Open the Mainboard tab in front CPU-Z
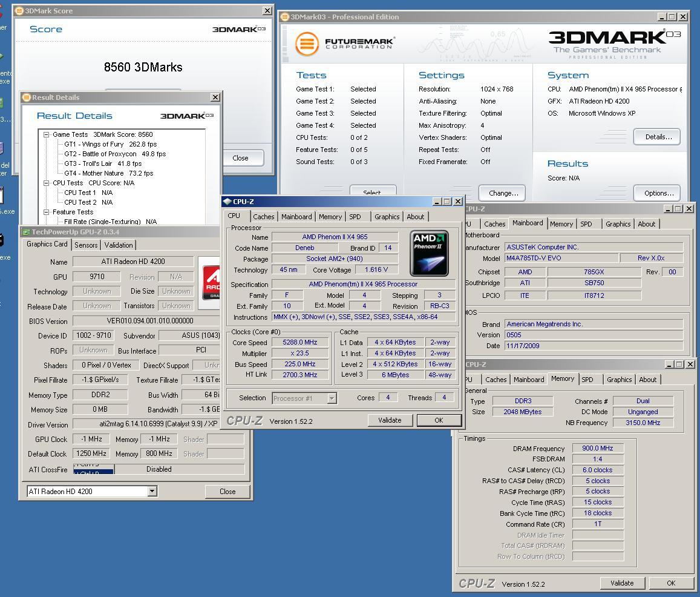This screenshot has width=700, height=597. (296, 217)
